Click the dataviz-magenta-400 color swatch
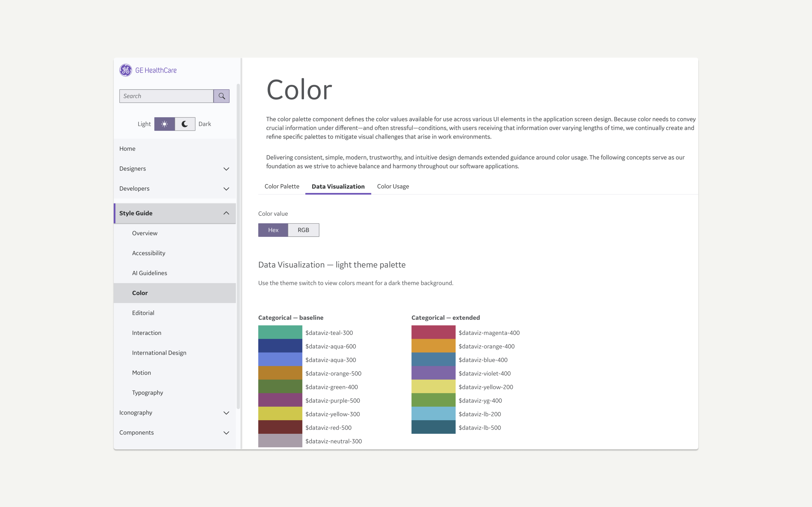 (433, 332)
